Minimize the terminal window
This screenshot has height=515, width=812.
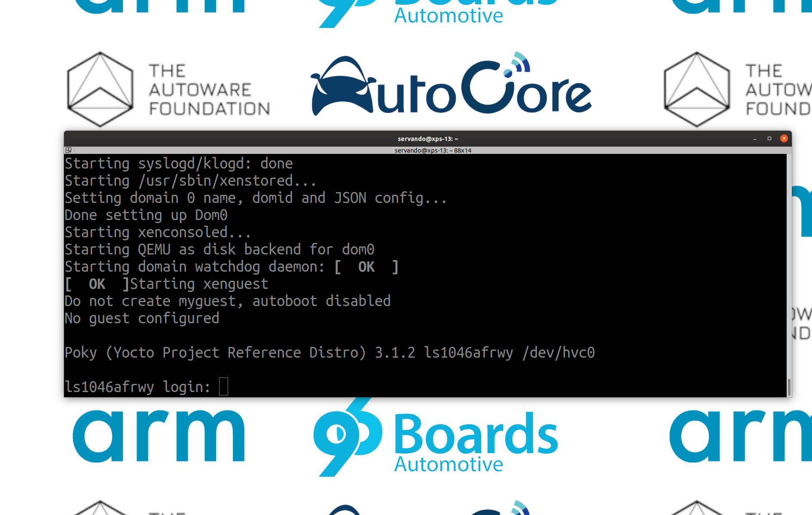(754, 138)
